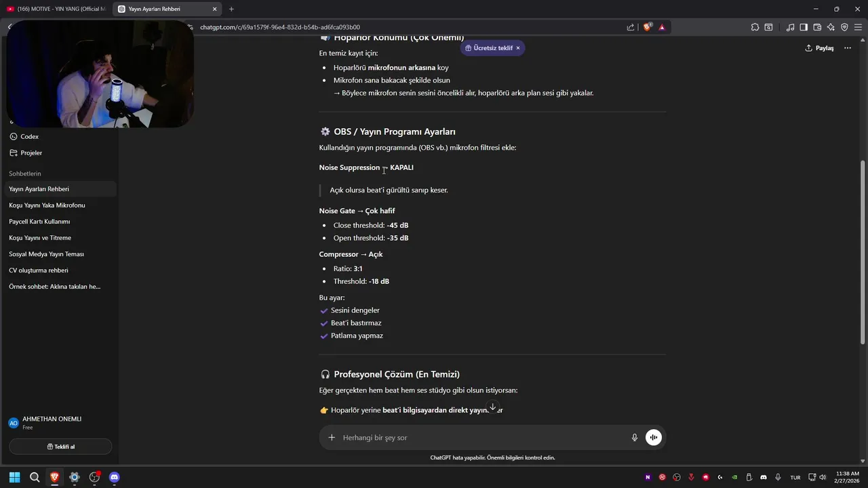Open the Brave Shields icon
The width and height of the screenshot is (868, 488).
647,27
